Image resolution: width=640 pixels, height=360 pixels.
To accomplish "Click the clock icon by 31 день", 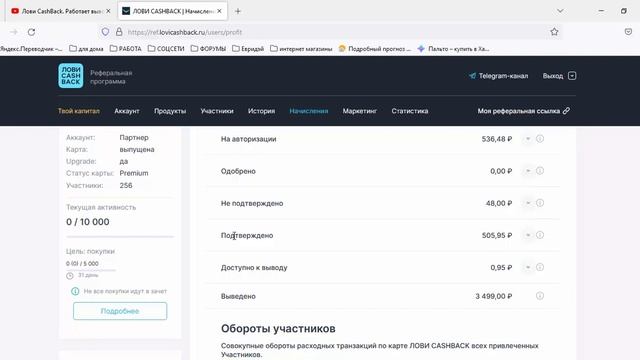I will [70, 276].
